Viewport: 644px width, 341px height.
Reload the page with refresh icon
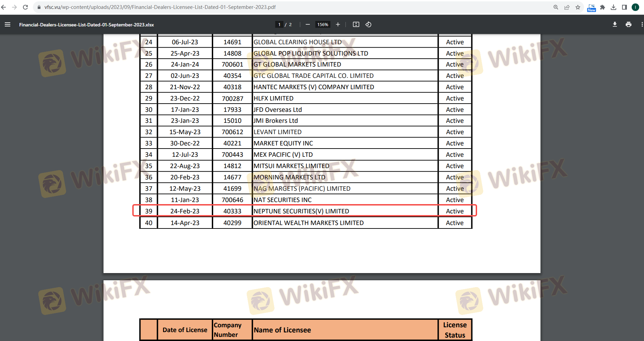[25, 7]
